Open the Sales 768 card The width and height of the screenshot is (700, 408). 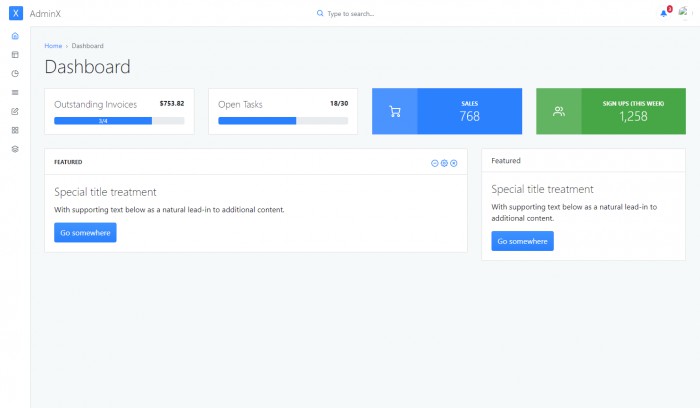[x=447, y=111]
